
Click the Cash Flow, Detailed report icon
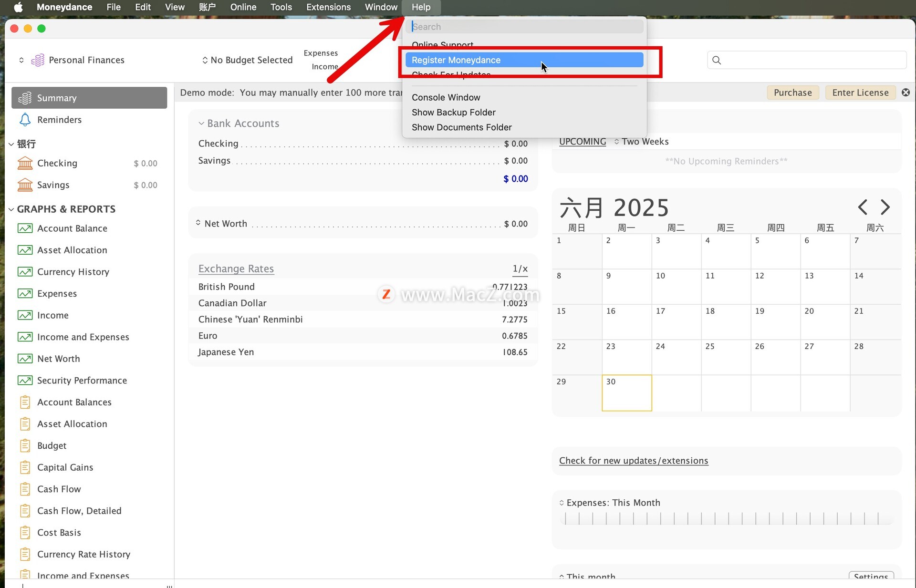[x=25, y=511]
